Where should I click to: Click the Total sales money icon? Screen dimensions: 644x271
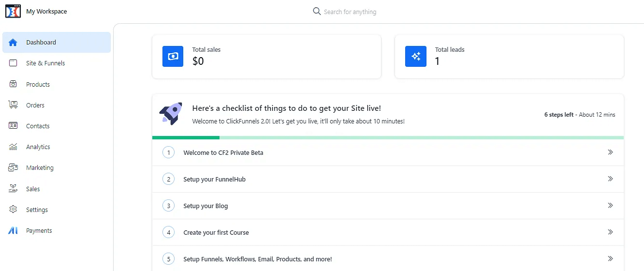click(173, 56)
